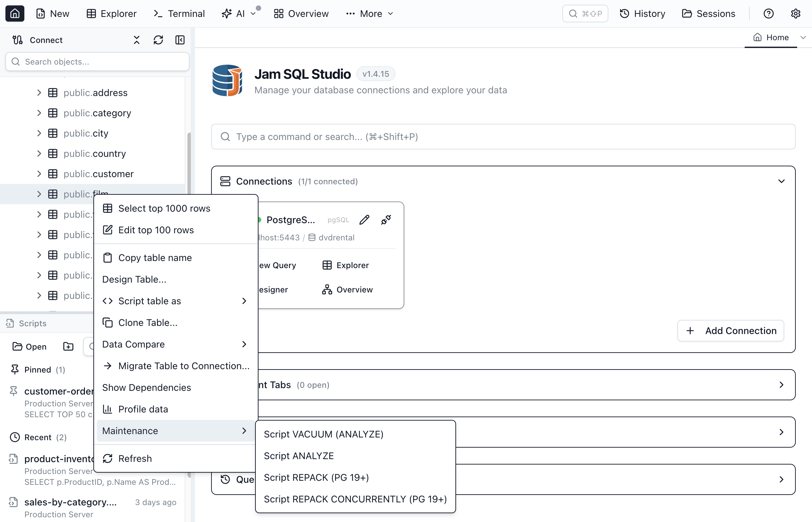Open the AI dropdown menu

239,14
